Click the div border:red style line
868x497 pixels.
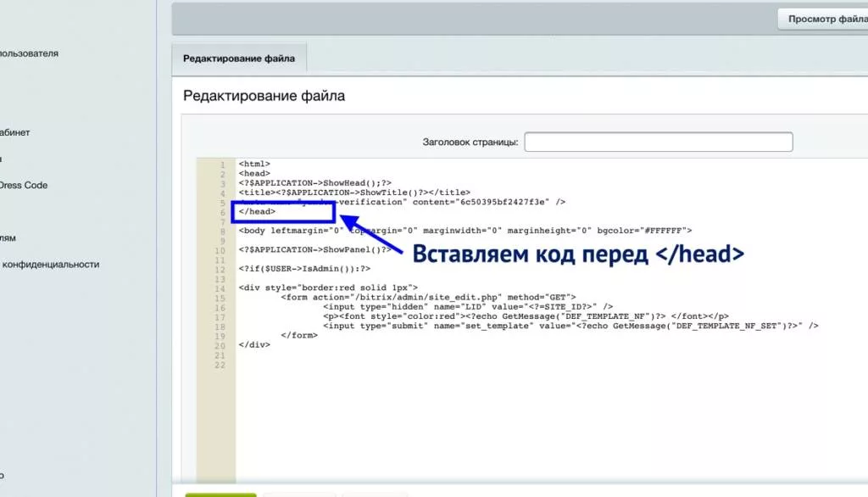(328, 288)
